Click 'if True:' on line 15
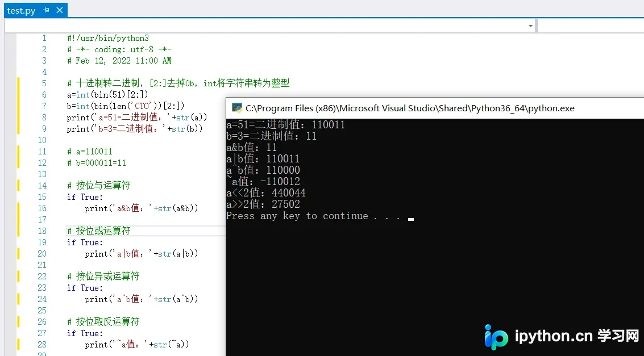The width and height of the screenshot is (644, 356). [x=85, y=197]
